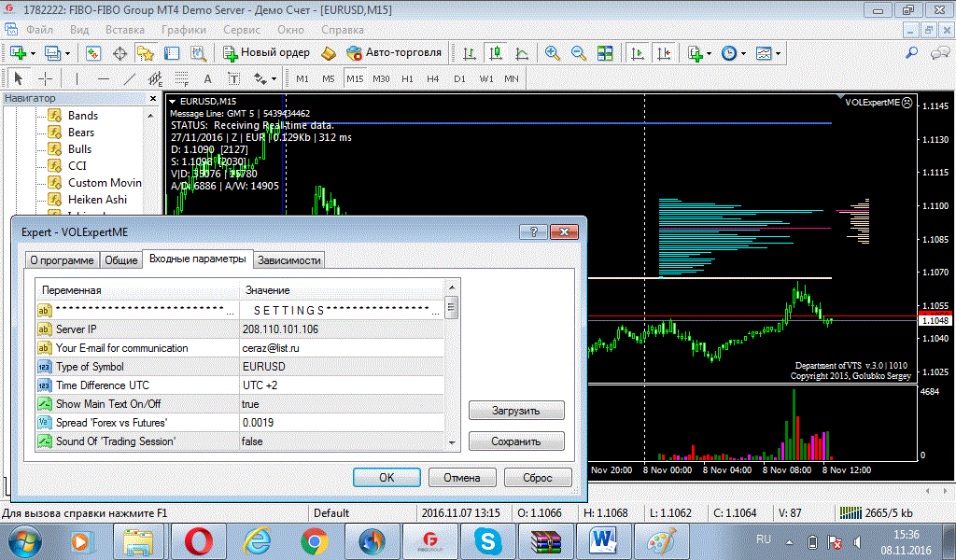956x560 pixels.
Task: Toggle the chart auto-scroll button
Action: pos(637,53)
